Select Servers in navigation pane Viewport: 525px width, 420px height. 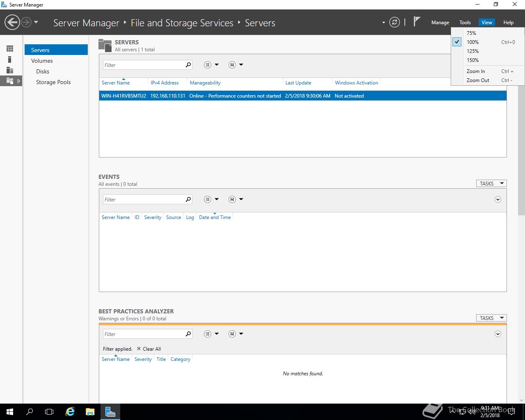tap(56, 50)
